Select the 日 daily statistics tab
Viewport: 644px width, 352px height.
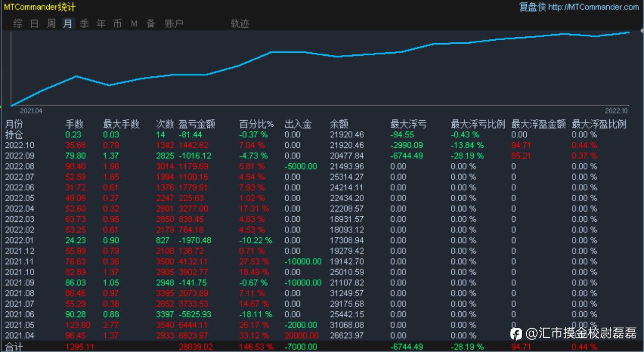(x=35, y=24)
